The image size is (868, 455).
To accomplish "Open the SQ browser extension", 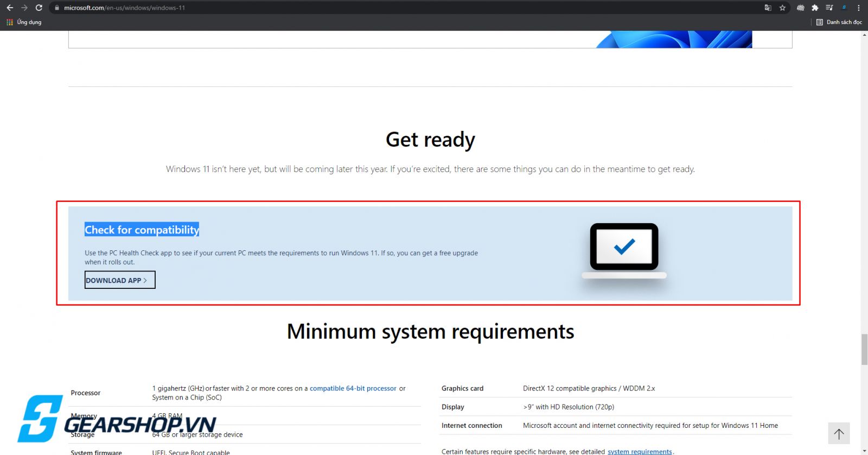I will 800,8.
